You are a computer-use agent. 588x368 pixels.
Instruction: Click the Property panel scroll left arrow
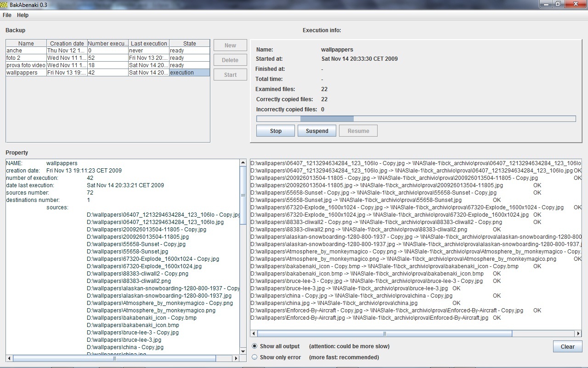point(9,358)
